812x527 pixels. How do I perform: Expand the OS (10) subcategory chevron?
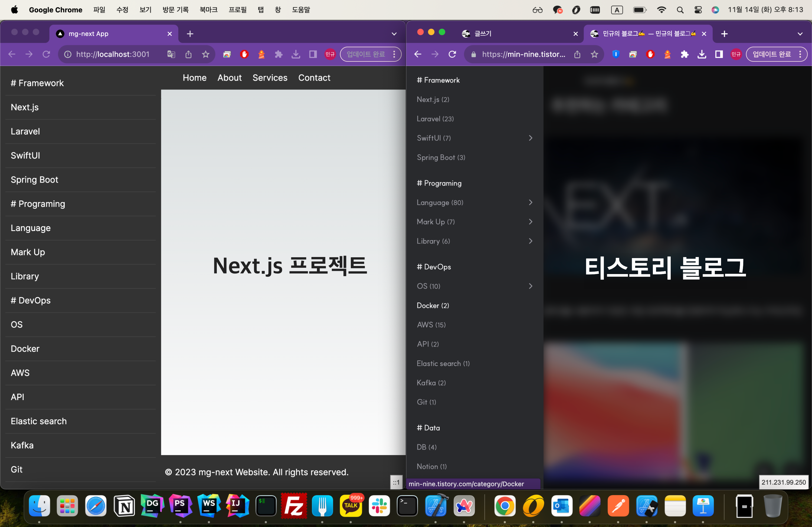tap(530, 286)
